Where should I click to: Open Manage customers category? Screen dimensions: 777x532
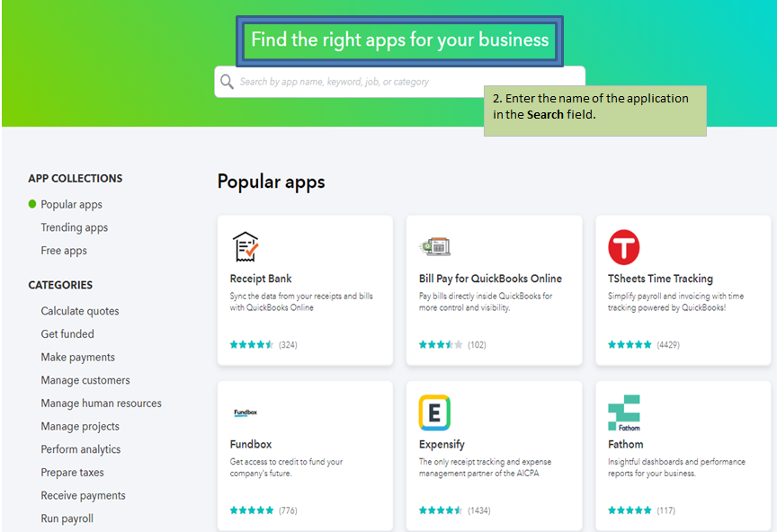(85, 380)
